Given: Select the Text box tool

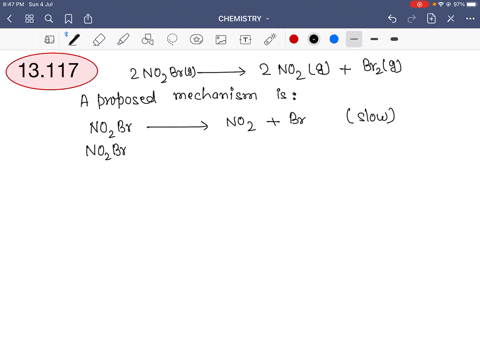Looking at the screenshot, I should tap(245, 40).
